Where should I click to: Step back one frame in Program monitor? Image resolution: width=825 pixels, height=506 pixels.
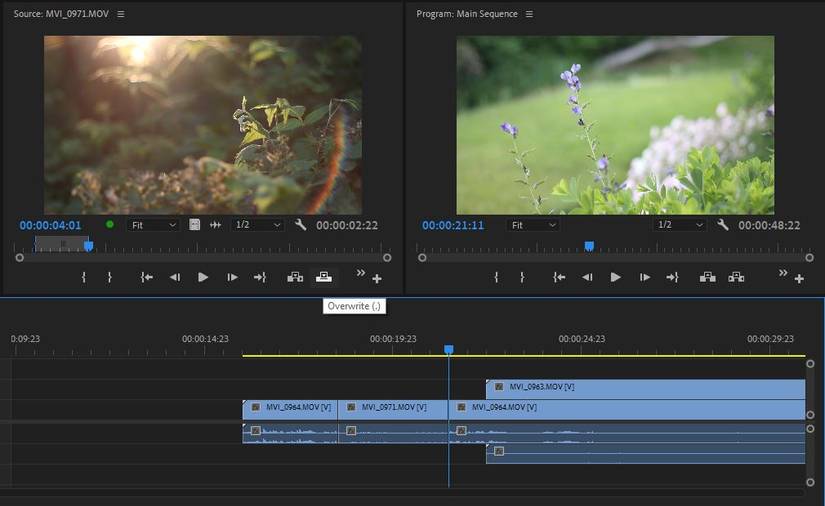(588, 277)
